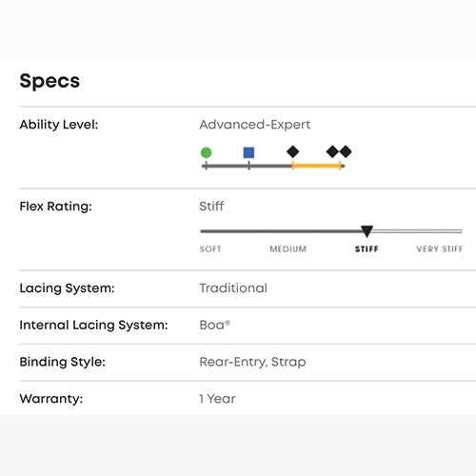
Task: Click the orange ability range segment
Action: (316, 166)
